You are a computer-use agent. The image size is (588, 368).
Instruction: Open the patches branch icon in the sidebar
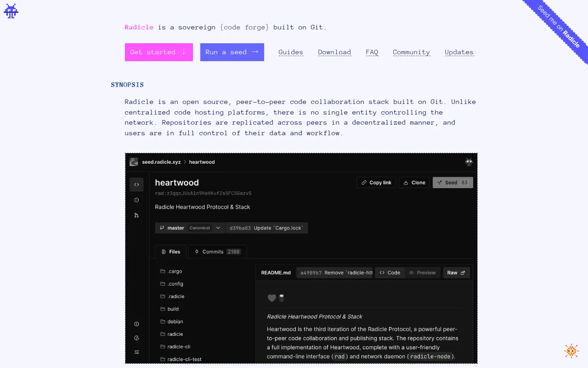tap(136, 215)
